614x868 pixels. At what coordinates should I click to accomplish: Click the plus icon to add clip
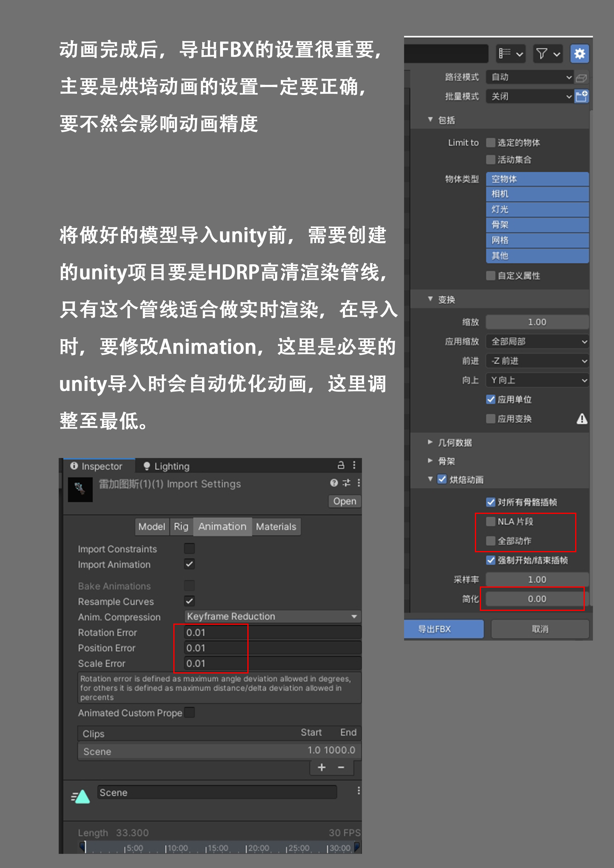point(322,768)
